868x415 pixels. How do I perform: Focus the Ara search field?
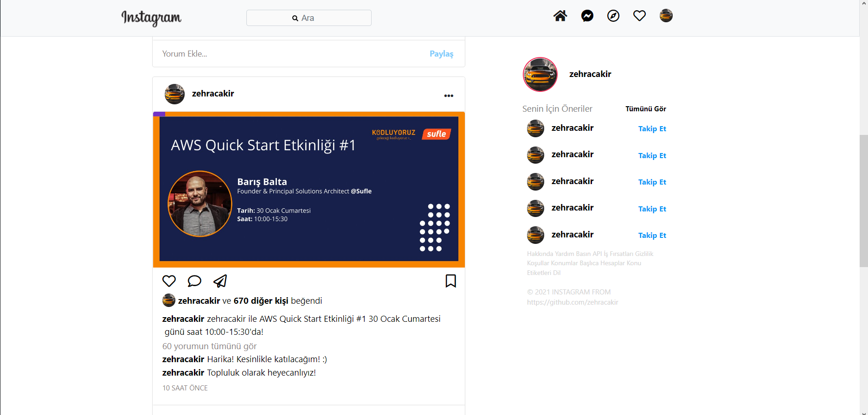[x=309, y=18]
